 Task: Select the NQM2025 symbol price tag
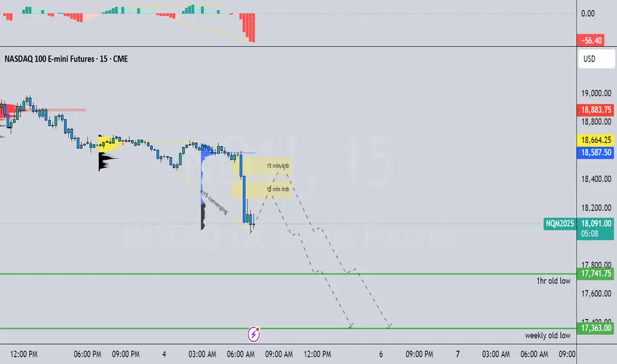(559, 224)
